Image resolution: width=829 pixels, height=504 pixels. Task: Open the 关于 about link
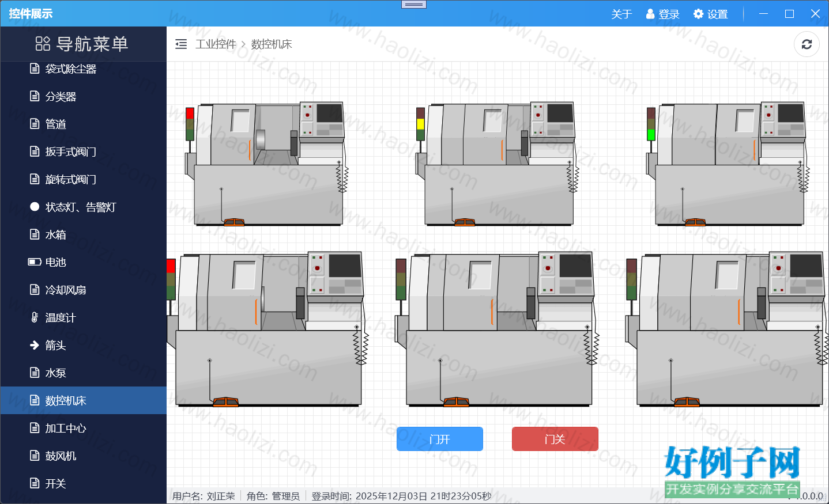[621, 14]
